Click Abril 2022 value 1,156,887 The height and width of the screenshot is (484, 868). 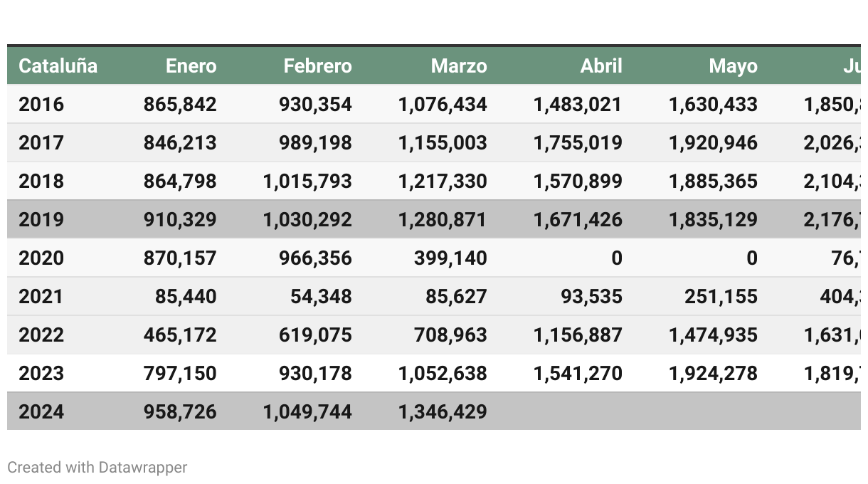pyautogui.click(x=578, y=335)
